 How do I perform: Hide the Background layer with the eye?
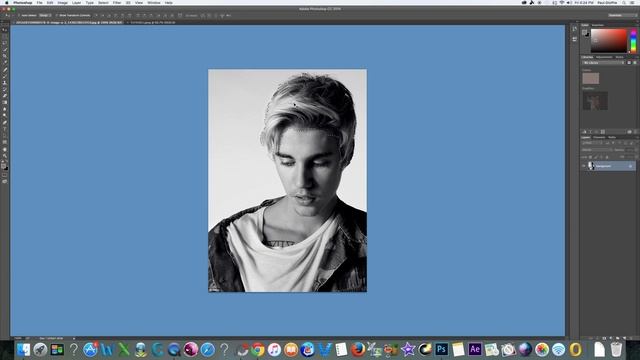(584, 166)
